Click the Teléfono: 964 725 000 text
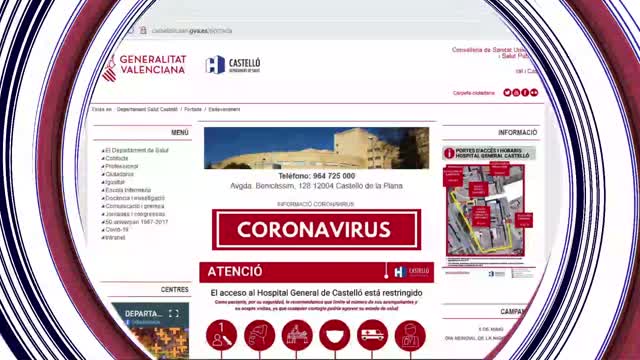 pos(316,176)
